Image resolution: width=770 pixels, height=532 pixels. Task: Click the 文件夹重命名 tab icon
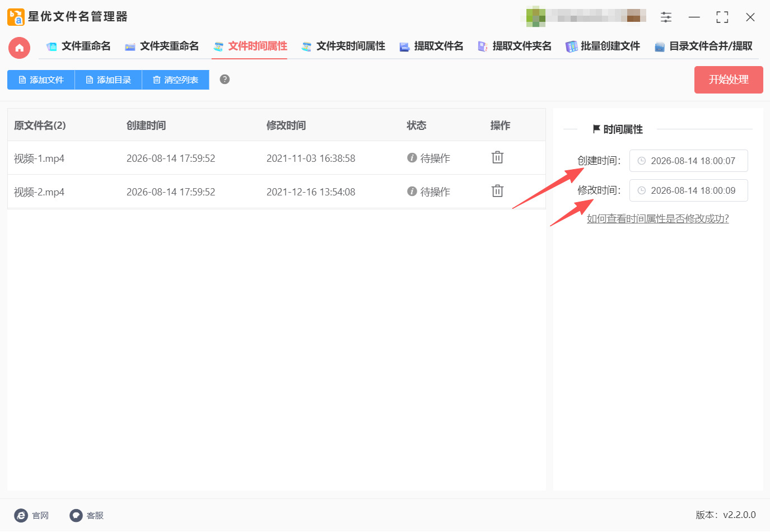click(130, 47)
